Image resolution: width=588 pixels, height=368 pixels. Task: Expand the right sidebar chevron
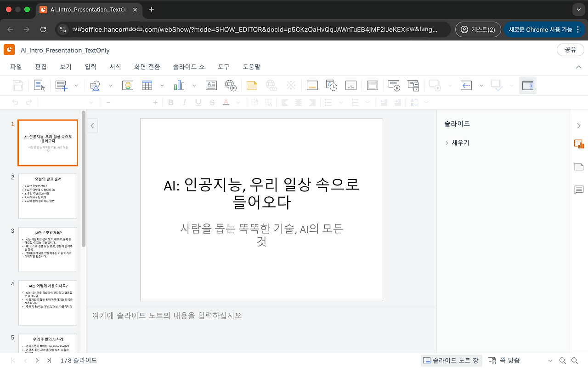(x=579, y=126)
